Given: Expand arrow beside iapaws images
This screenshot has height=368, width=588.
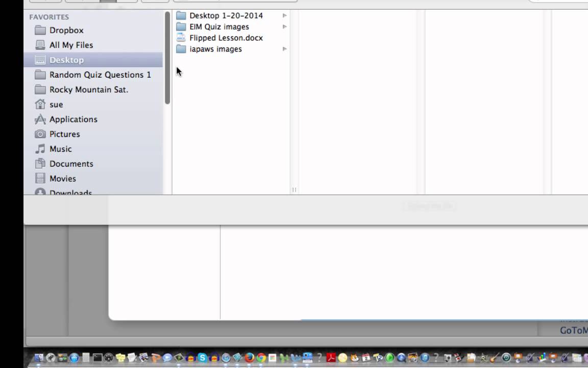Looking at the screenshot, I should [x=285, y=49].
